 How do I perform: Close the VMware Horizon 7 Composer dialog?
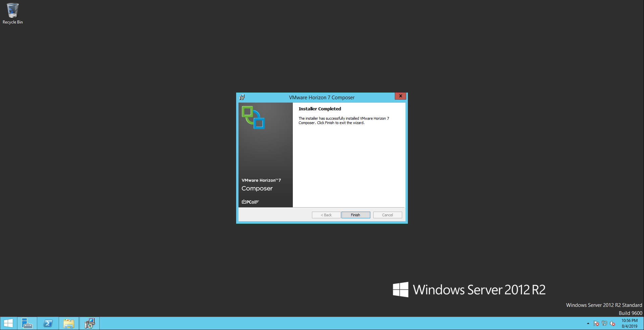(400, 96)
